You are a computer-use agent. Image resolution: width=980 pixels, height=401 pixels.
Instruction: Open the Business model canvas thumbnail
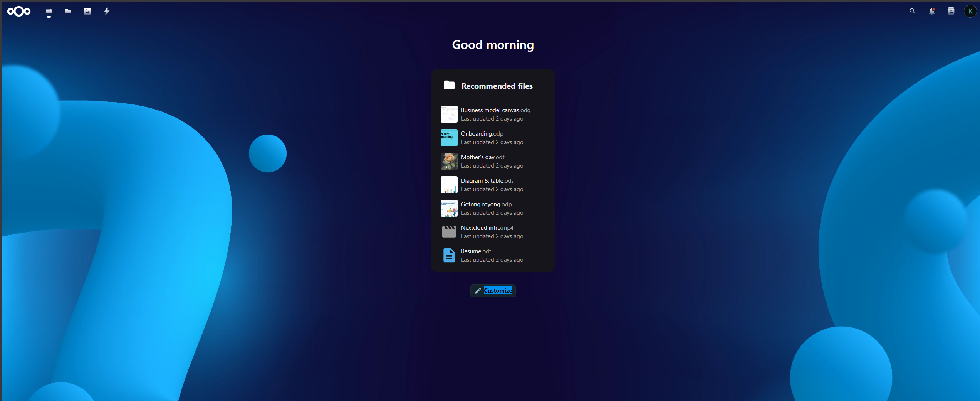[x=449, y=114]
